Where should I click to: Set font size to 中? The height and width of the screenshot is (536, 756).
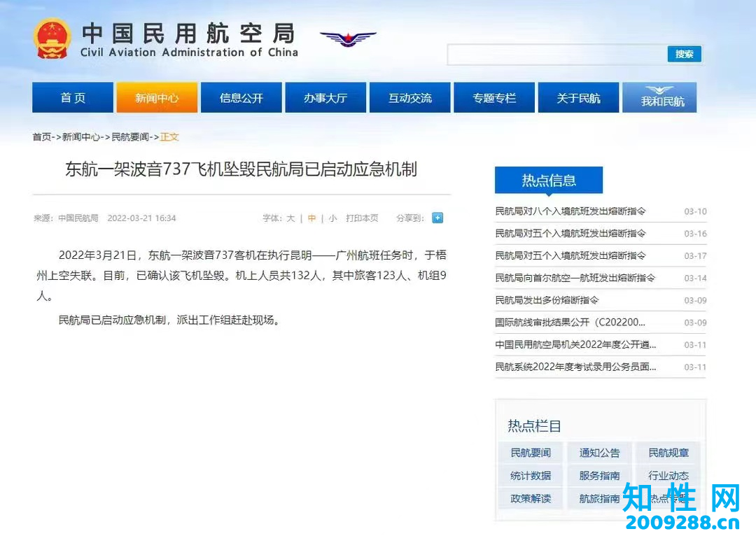pyautogui.click(x=311, y=218)
